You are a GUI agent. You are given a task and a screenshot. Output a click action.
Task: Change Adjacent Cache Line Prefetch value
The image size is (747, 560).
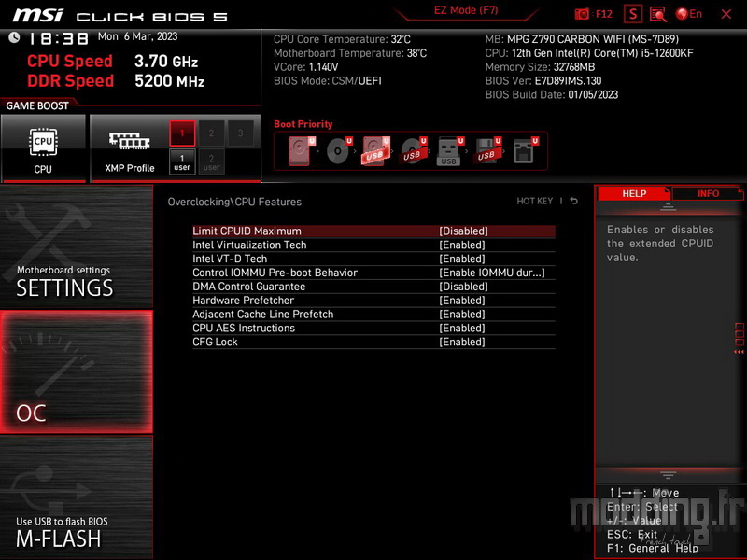click(x=461, y=314)
